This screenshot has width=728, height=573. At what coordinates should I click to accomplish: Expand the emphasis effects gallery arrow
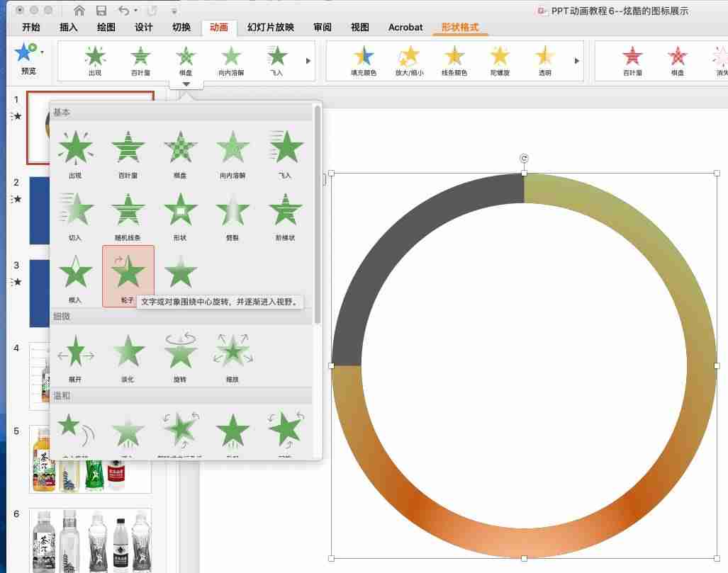(x=576, y=61)
